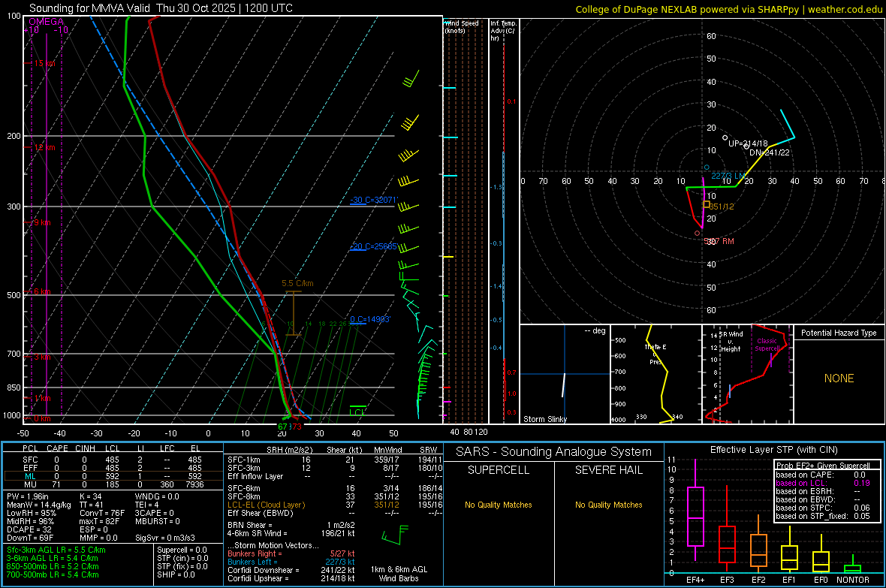The image size is (886, 588).
Task: Click the ConvT = 76F value
Action: [102, 513]
